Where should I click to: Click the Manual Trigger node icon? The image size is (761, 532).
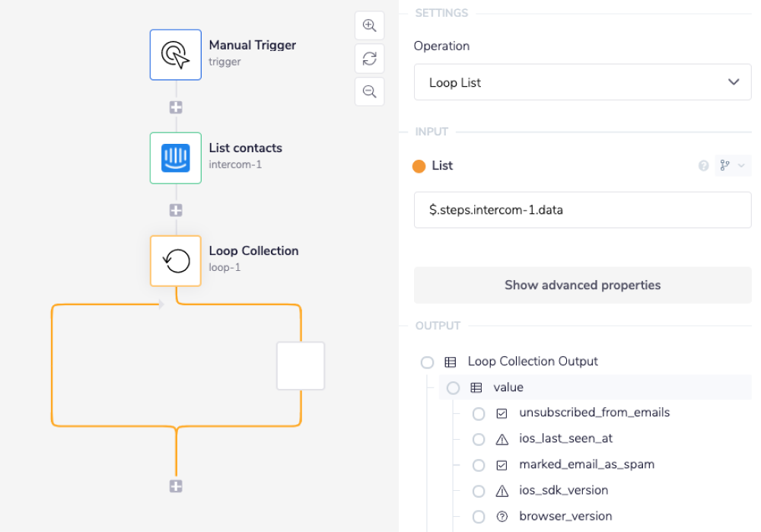176,55
